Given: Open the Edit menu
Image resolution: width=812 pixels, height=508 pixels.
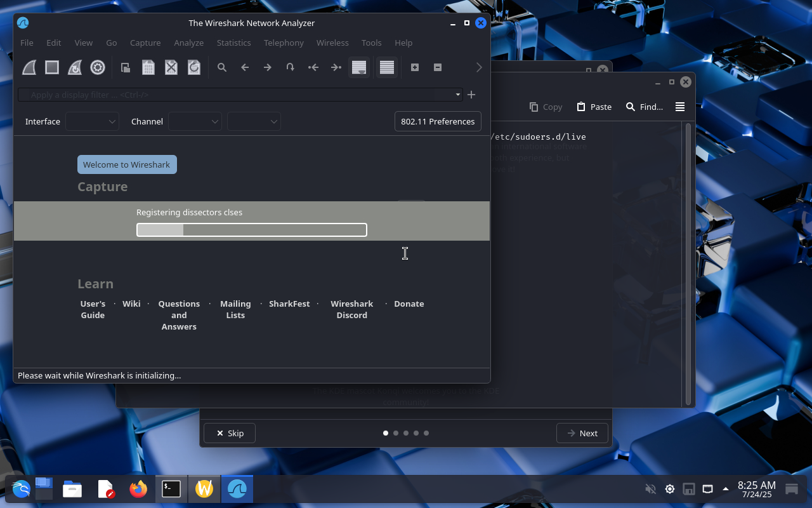Looking at the screenshot, I should pyautogui.click(x=53, y=43).
